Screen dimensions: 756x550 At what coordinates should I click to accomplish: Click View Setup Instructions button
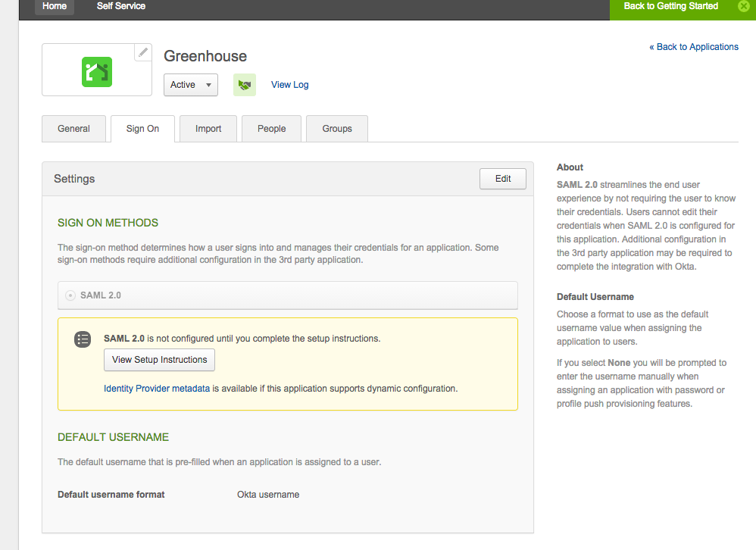160,360
